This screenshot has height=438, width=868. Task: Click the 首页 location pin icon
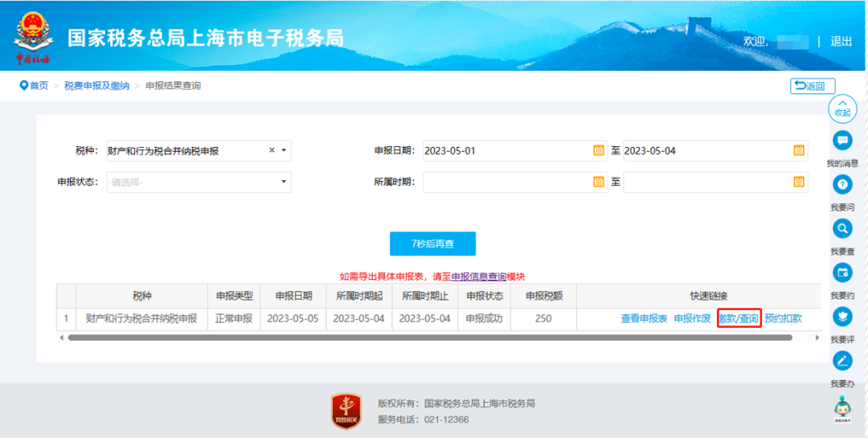coord(23,86)
